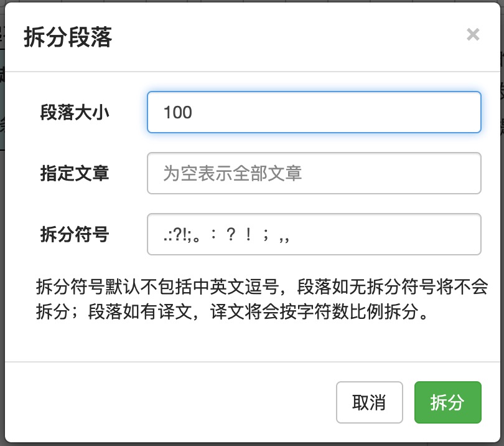Place cursor on the value 100
The width and height of the screenshot is (504, 446).
coord(178,112)
